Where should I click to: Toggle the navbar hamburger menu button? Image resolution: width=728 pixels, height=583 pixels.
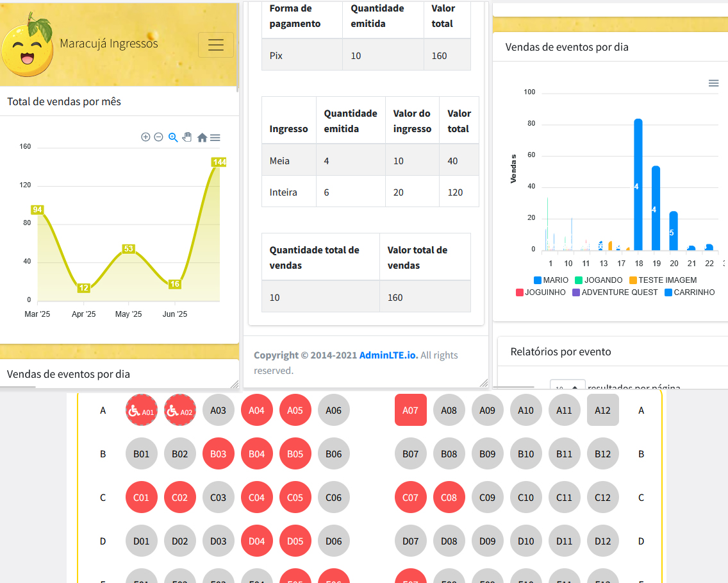click(216, 45)
